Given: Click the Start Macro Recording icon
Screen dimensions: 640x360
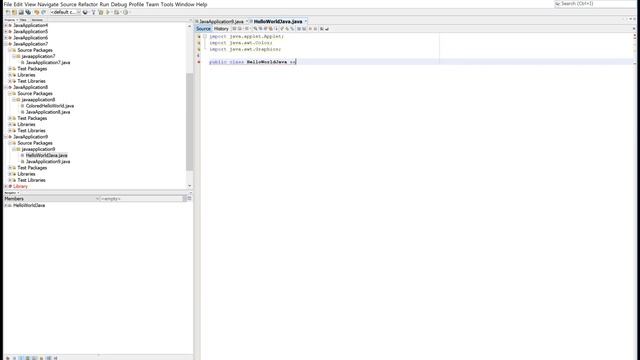Looking at the screenshot, I should tap(310, 29).
